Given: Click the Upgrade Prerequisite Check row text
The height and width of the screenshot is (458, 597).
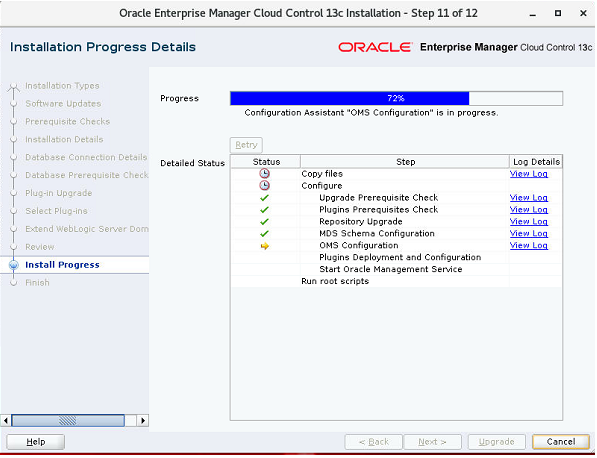Looking at the screenshot, I should point(378,198).
